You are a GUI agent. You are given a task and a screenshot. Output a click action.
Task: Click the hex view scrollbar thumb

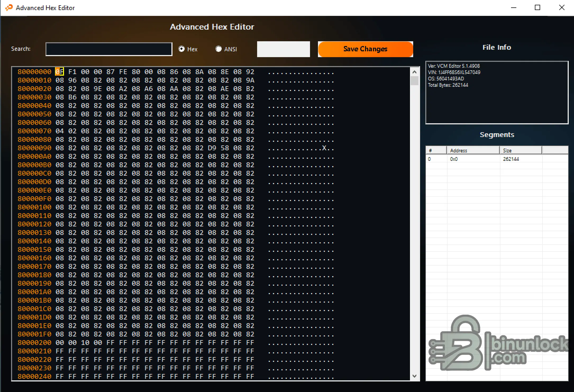pos(414,81)
